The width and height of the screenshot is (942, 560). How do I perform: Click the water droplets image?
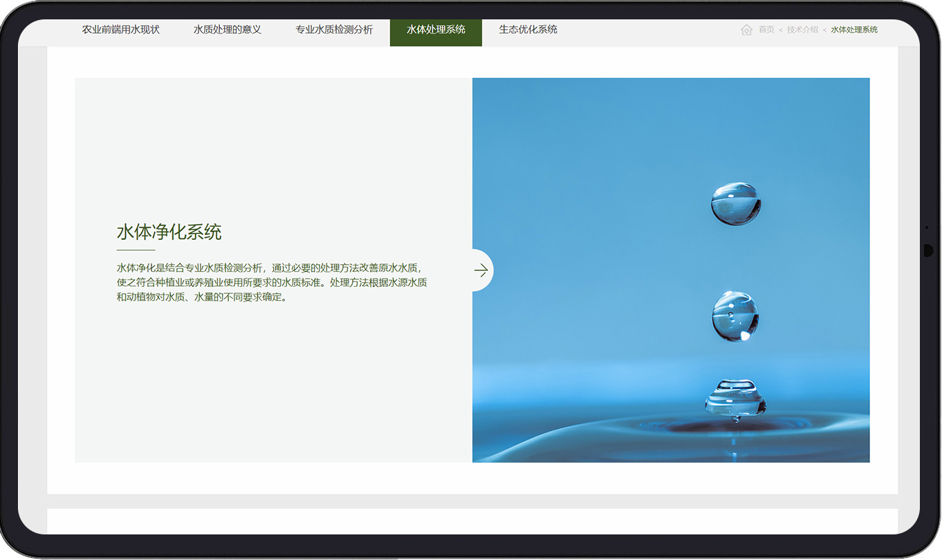point(671,270)
